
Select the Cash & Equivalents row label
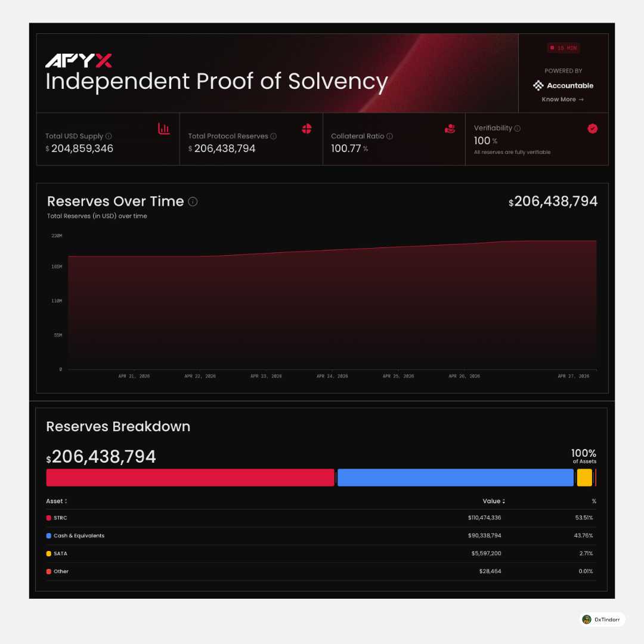pos(79,535)
